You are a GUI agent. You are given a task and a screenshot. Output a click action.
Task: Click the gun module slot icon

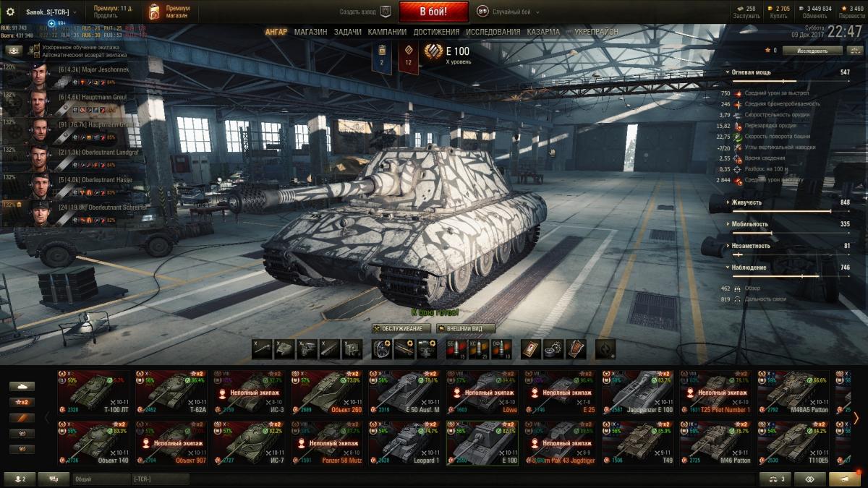pos(262,349)
